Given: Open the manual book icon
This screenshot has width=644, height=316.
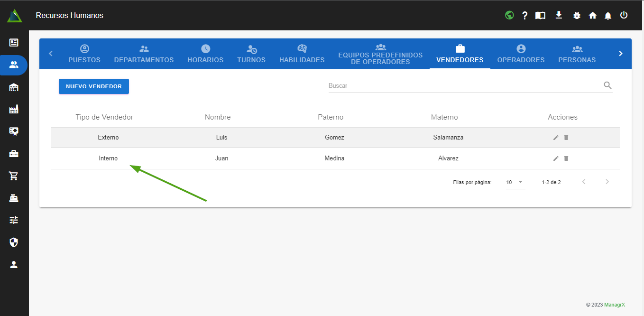Looking at the screenshot, I should 540,15.
